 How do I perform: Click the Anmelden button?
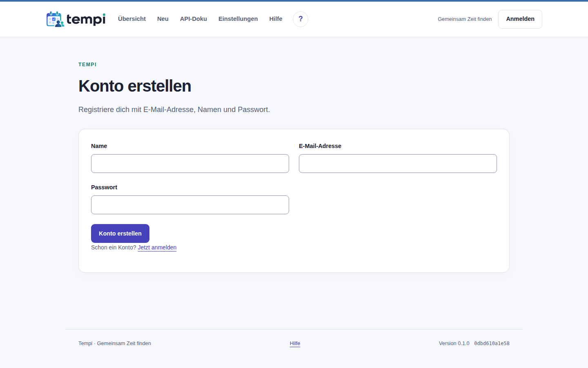[520, 19]
